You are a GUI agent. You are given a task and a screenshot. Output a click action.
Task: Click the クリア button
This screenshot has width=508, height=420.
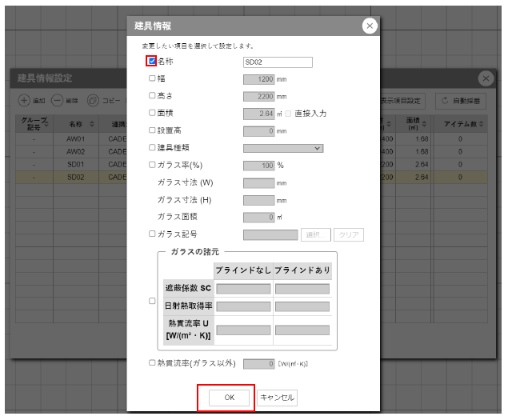(x=349, y=235)
